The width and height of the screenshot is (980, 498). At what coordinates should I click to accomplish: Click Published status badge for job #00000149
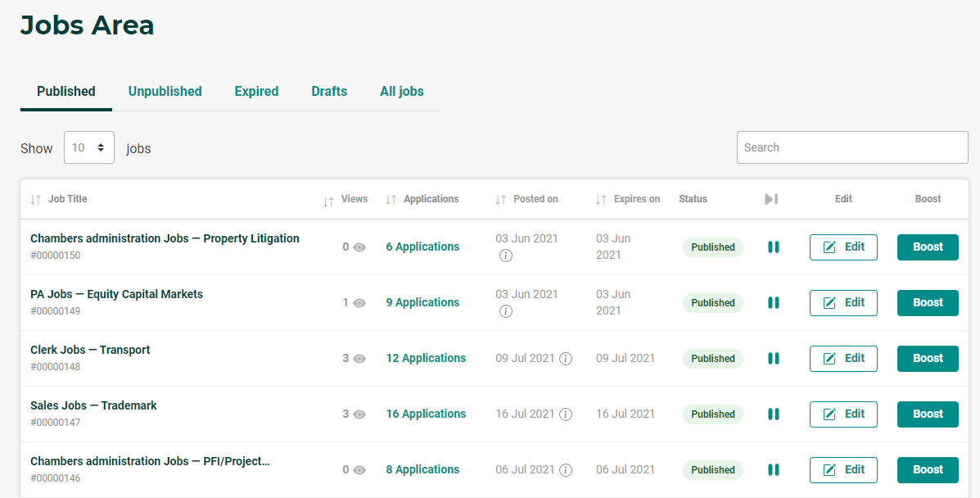click(712, 303)
